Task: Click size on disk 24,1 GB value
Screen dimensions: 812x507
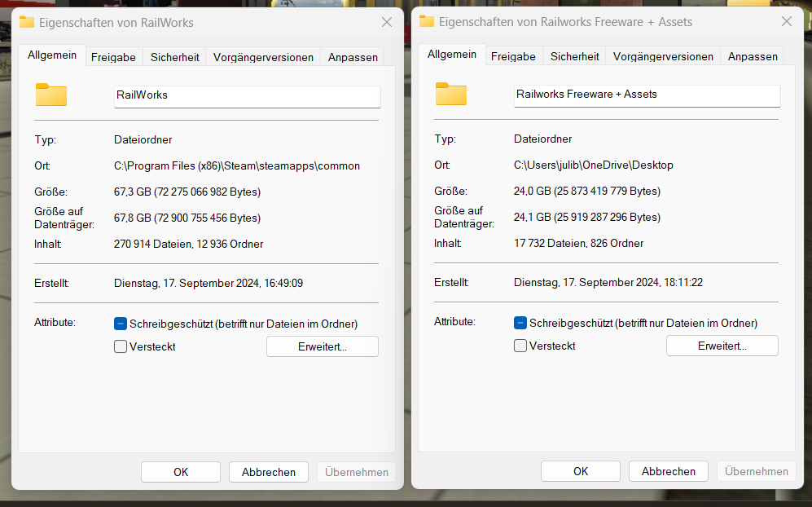Action: (586, 217)
